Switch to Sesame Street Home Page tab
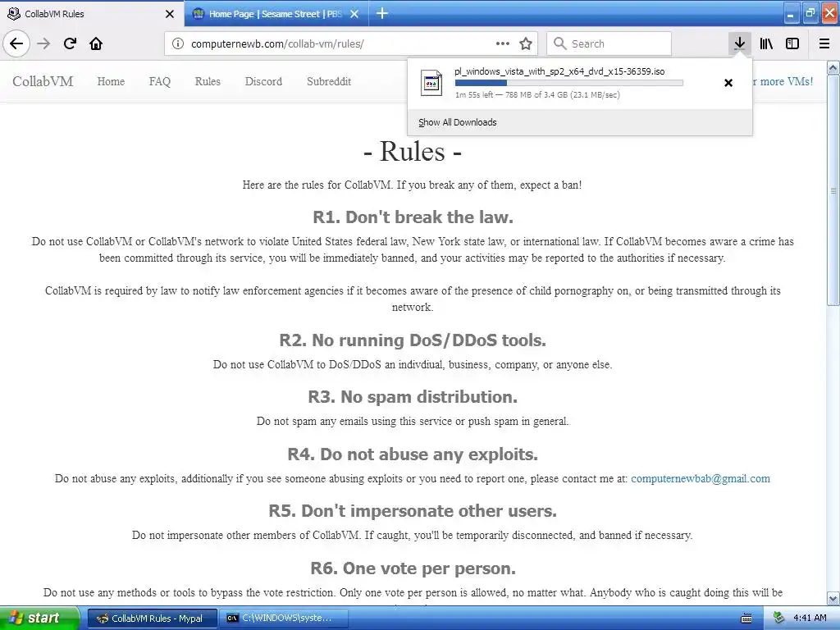840x630 pixels. 276,13
